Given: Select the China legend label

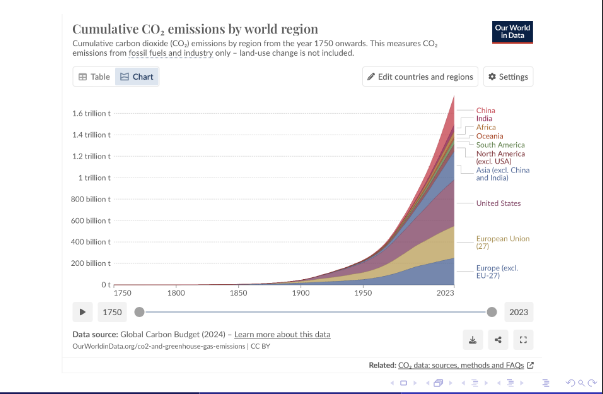Looking at the screenshot, I should 486,110.
